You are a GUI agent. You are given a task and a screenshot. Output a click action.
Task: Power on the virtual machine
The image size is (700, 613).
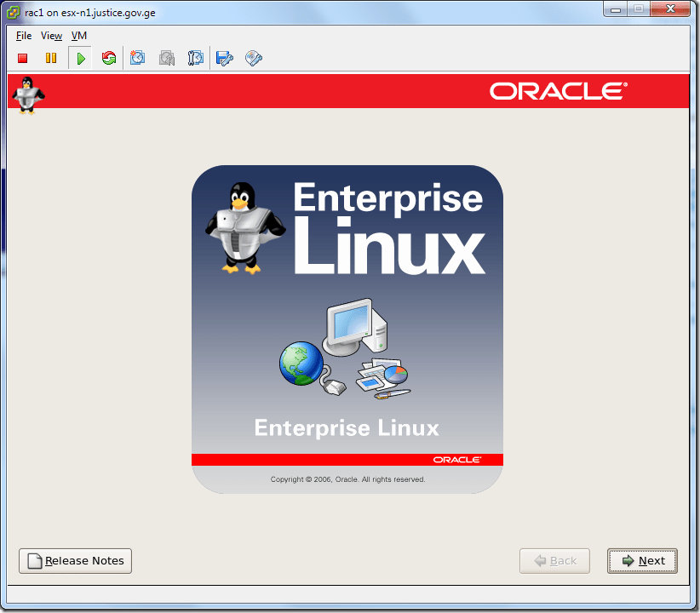coord(80,58)
